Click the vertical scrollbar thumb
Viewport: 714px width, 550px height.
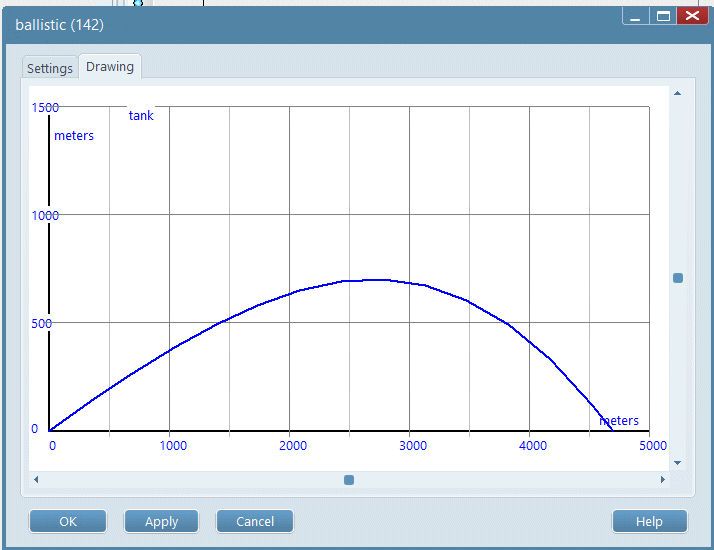(678, 278)
